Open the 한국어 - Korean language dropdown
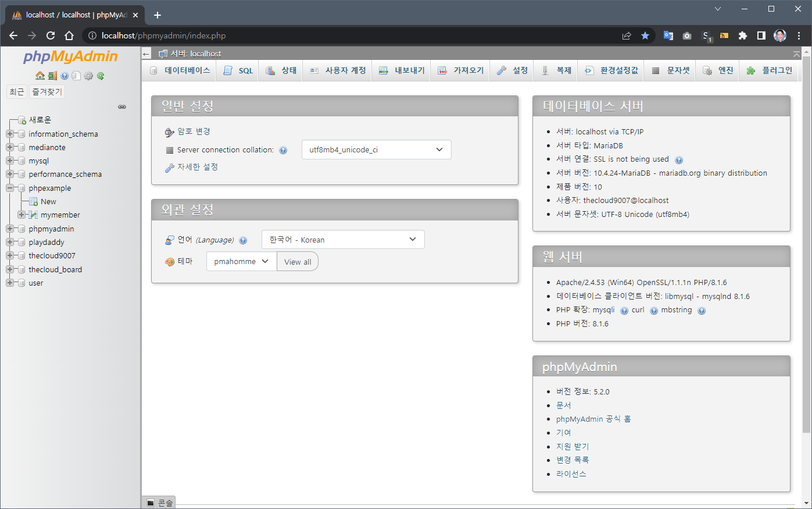 343,240
